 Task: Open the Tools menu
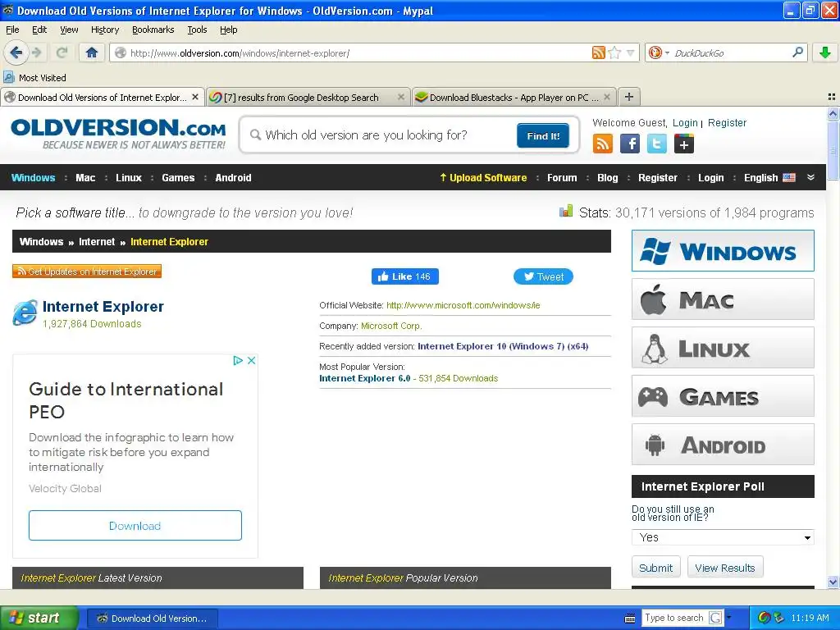point(197,30)
